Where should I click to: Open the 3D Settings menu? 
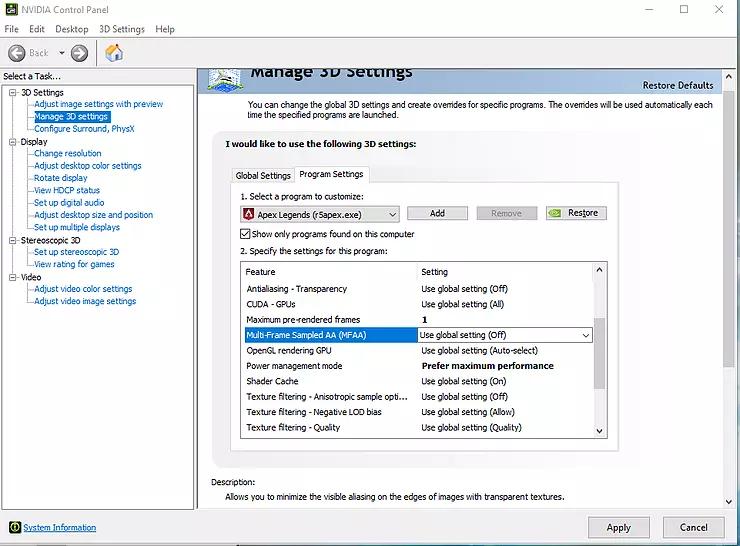click(122, 29)
